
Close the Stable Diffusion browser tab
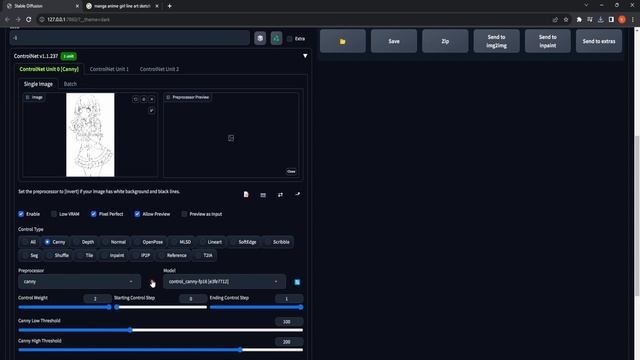tap(78, 6)
